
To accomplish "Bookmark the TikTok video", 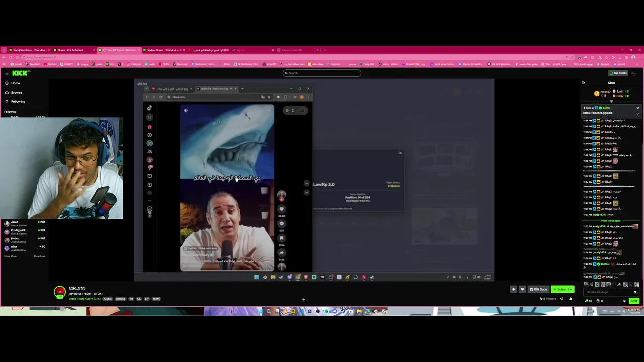I will click(282, 238).
